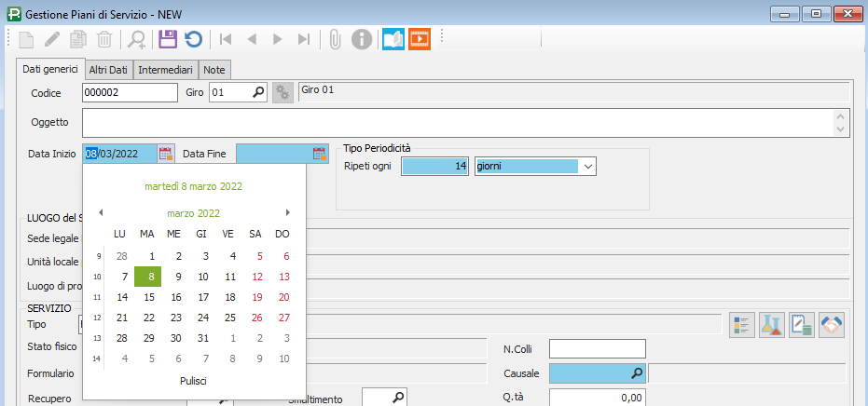The width and height of the screenshot is (868, 406).
Task: Click the Causale lookup magnifier
Action: [637, 373]
